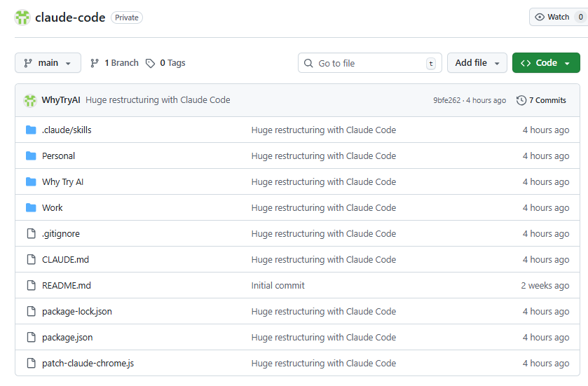Image resolution: width=588 pixels, height=386 pixels.
Task: Open the README.md file
Action: coord(67,285)
